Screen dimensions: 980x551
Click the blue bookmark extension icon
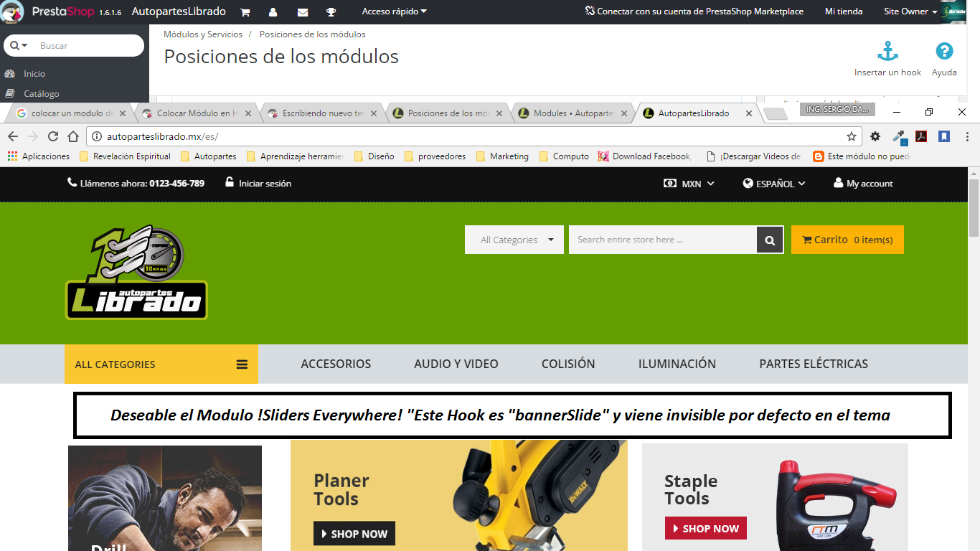[944, 136]
